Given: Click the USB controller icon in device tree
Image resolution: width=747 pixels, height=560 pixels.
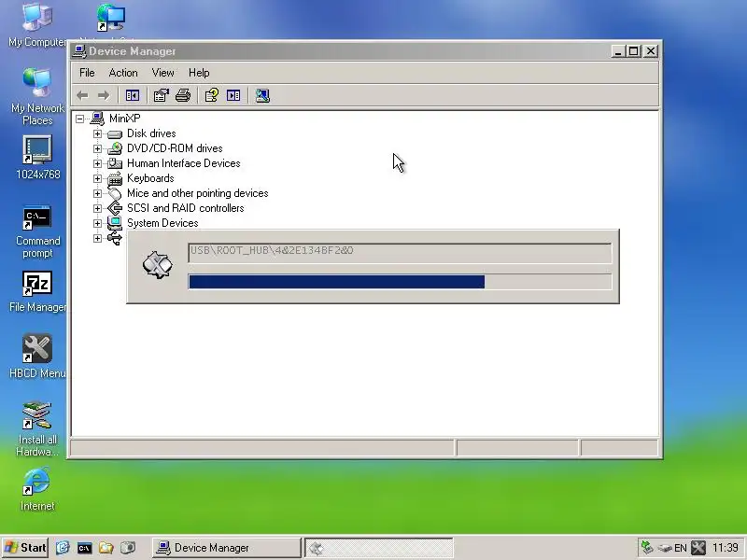Looking at the screenshot, I should (114, 238).
